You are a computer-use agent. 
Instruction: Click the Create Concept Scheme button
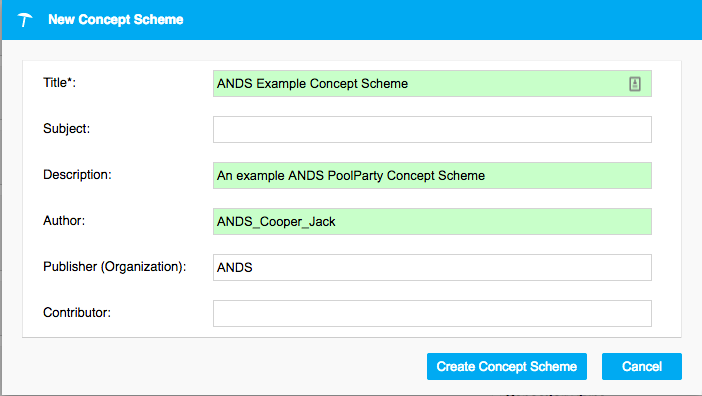pyautogui.click(x=507, y=366)
